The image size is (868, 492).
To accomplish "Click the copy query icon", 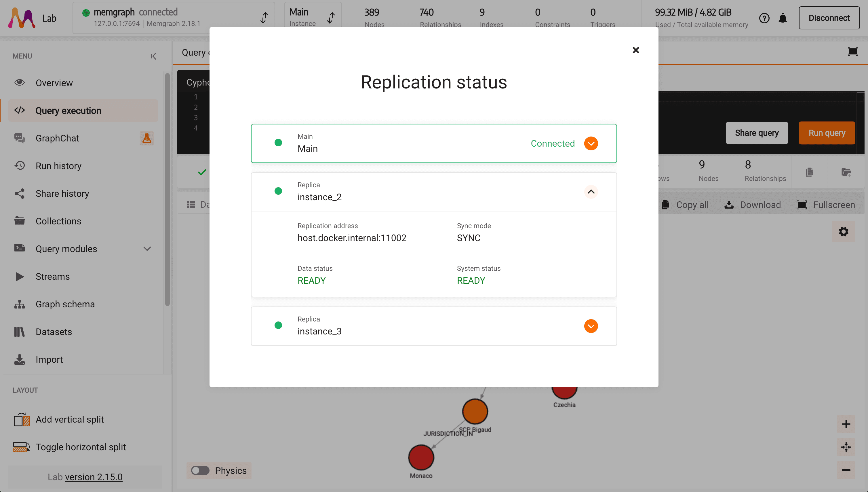I will point(809,172).
